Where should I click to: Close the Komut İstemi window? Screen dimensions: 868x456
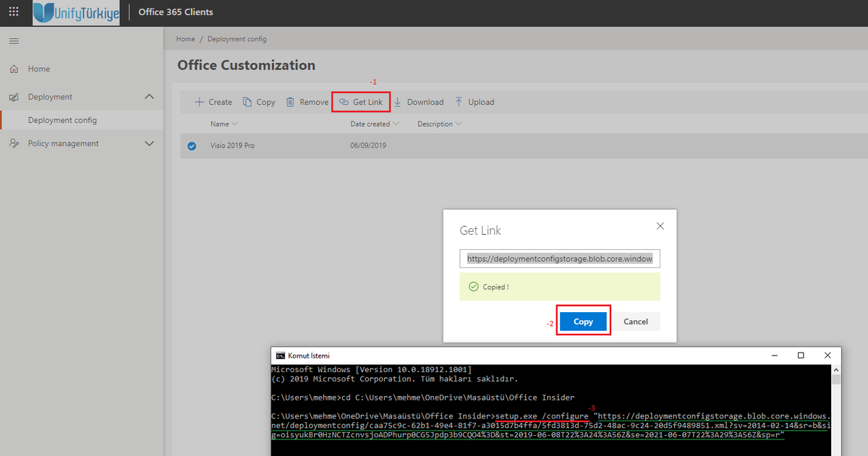point(827,356)
